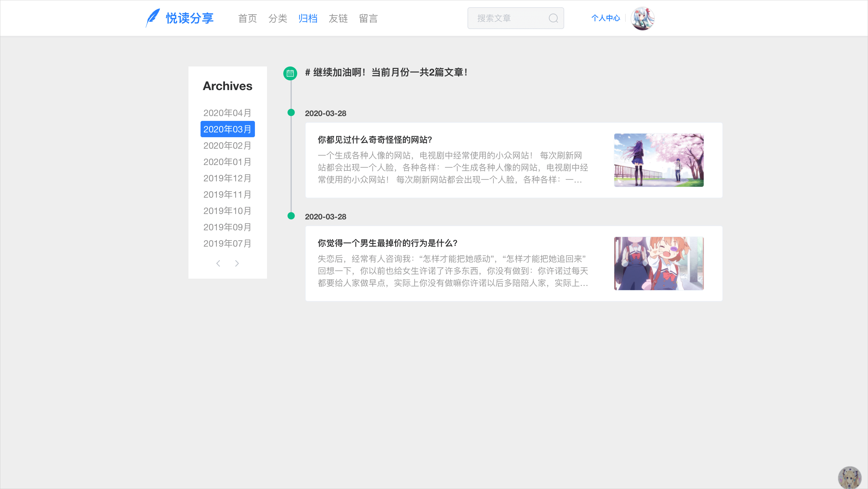Go to next archives page arrow

(x=237, y=263)
